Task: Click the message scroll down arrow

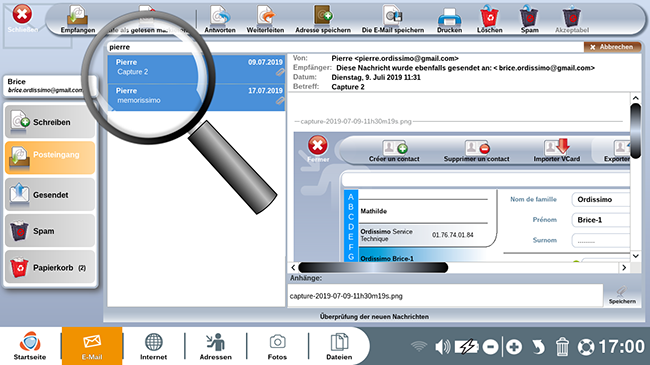Action: tap(635, 256)
